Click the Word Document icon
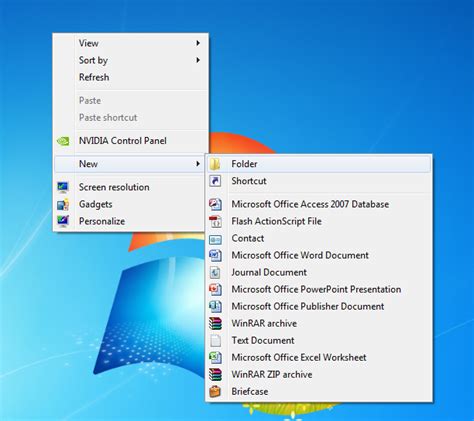This screenshot has width=474, height=421. click(215, 255)
